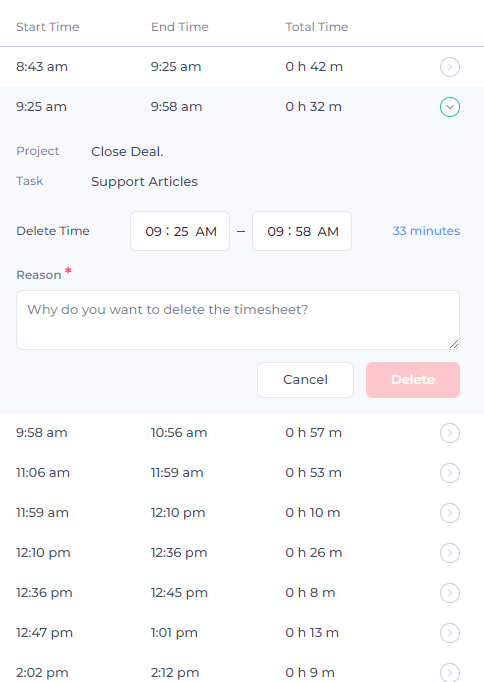Expand the 12:36 pm entry arrow
The height and width of the screenshot is (682, 484).
point(450,593)
